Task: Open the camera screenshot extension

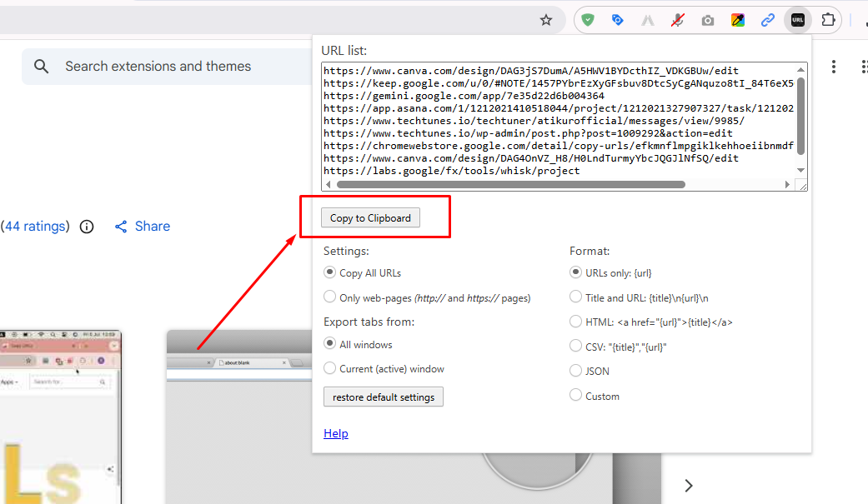Action: 707,21
